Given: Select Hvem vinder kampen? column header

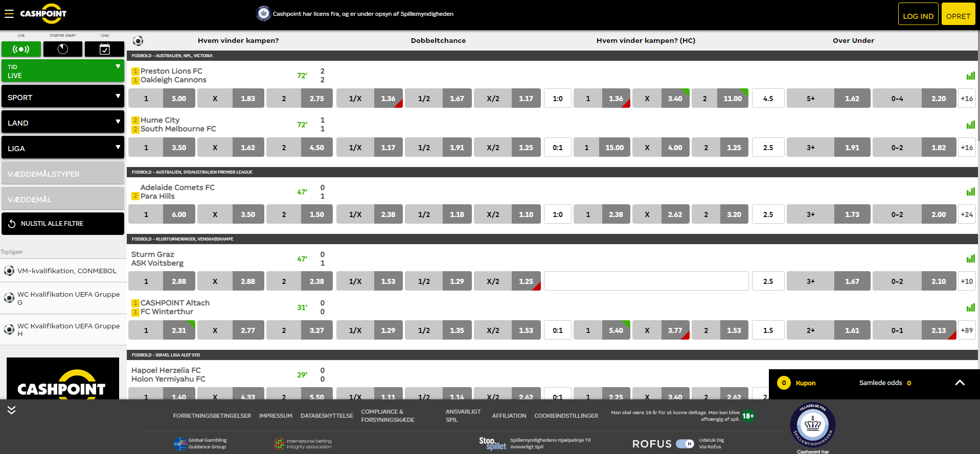Looking at the screenshot, I should click(x=238, y=41).
